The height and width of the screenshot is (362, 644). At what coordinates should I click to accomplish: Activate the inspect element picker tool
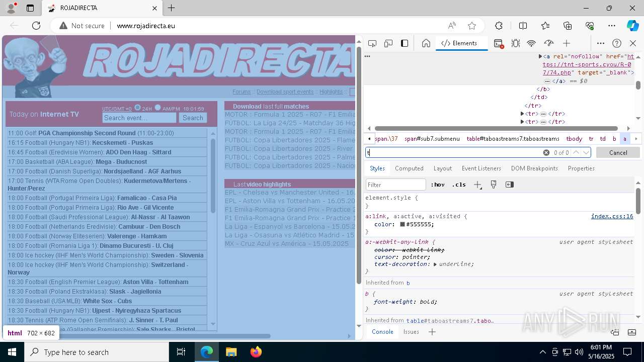pos(372,43)
